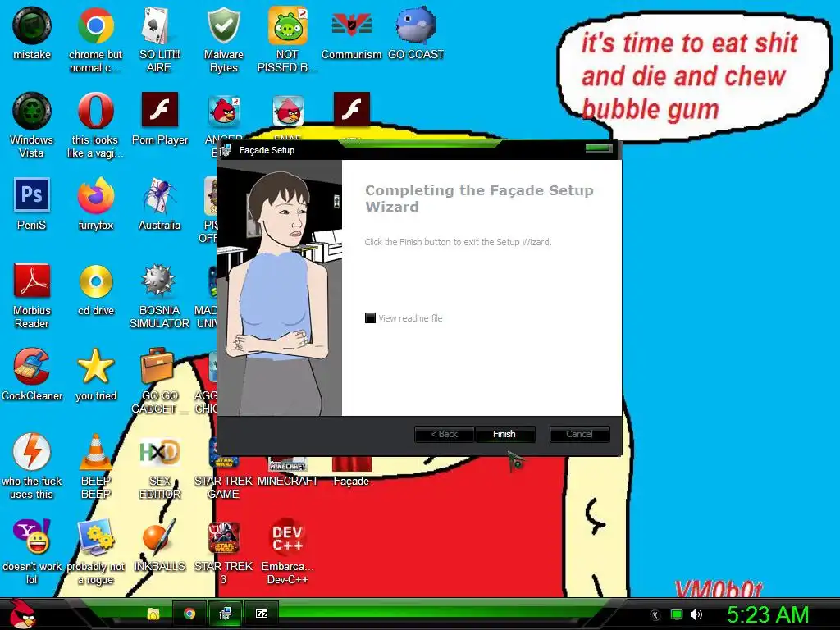Select the Opera 'this looks like' icon

(95, 126)
